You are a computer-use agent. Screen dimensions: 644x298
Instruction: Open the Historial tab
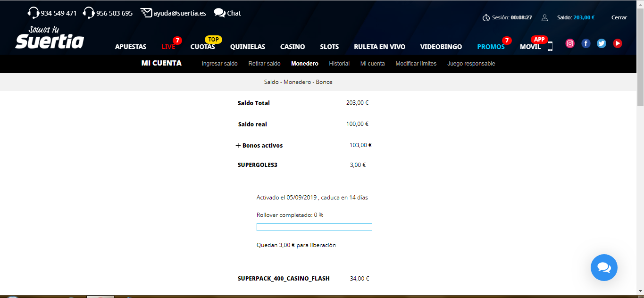click(339, 64)
